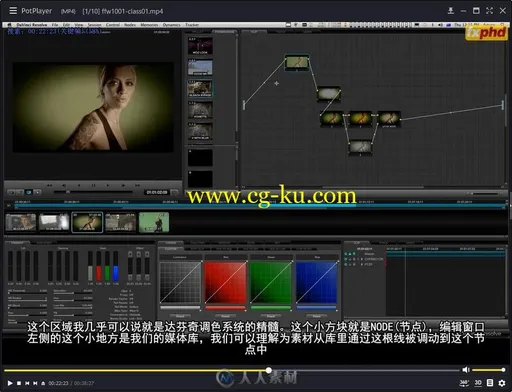512x392 pixels.
Task: Pin the player window always on top
Action: click(x=450, y=11)
